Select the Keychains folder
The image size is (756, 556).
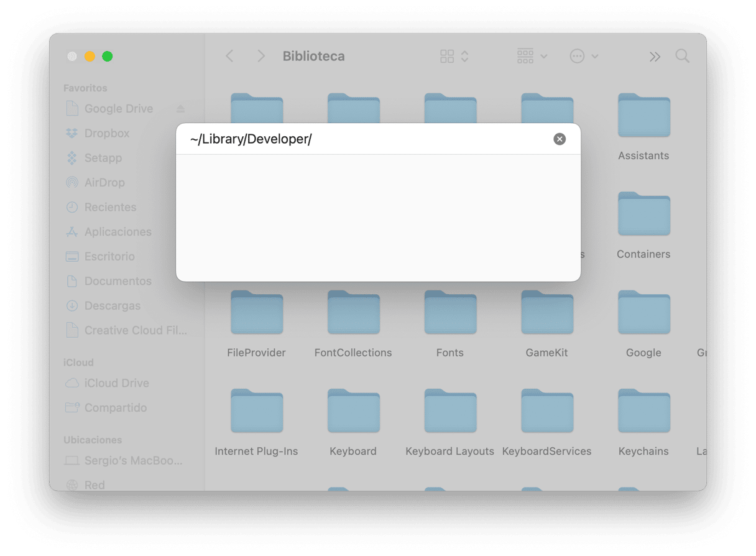pyautogui.click(x=643, y=412)
